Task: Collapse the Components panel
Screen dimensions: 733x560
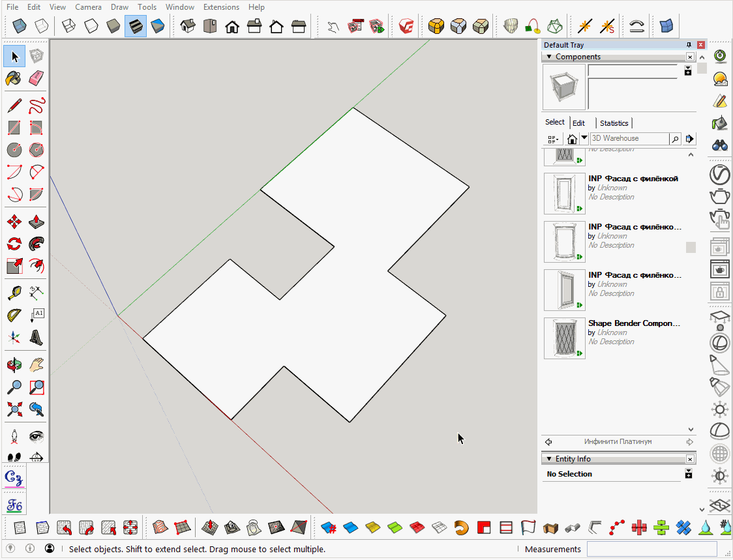Action: [549, 57]
